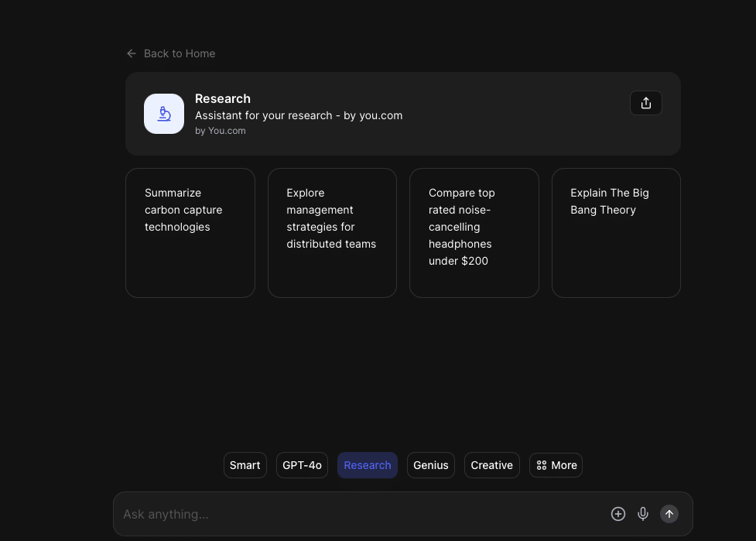Viewport: 756px width, 541px height.
Task: Click the plus attach icon in the input bar
Action: (x=617, y=514)
